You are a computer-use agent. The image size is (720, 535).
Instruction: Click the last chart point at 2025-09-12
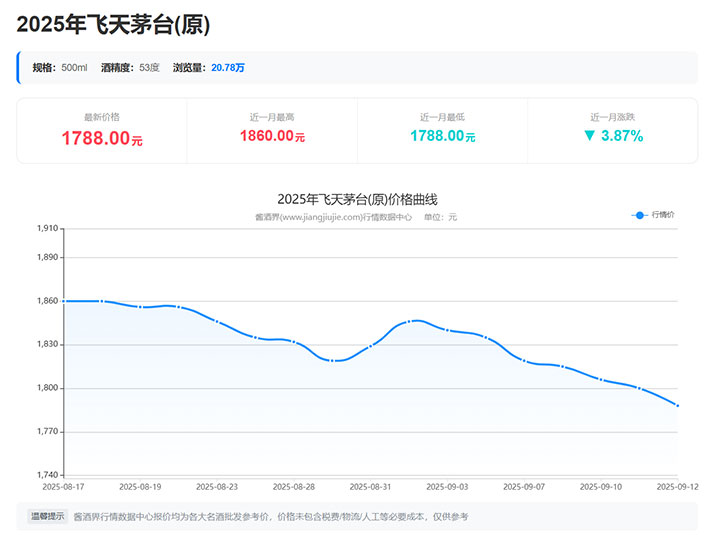pyautogui.click(x=678, y=405)
